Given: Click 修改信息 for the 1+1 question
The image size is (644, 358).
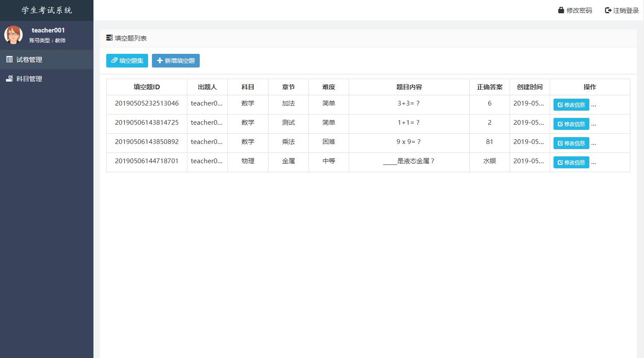Looking at the screenshot, I should tap(571, 124).
